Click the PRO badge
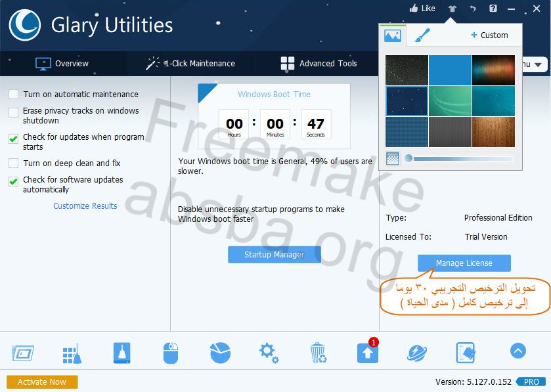 (531, 381)
